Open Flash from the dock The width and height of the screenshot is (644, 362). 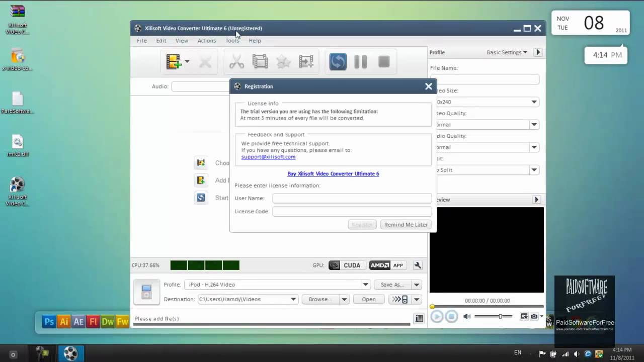click(x=93, y=322)
